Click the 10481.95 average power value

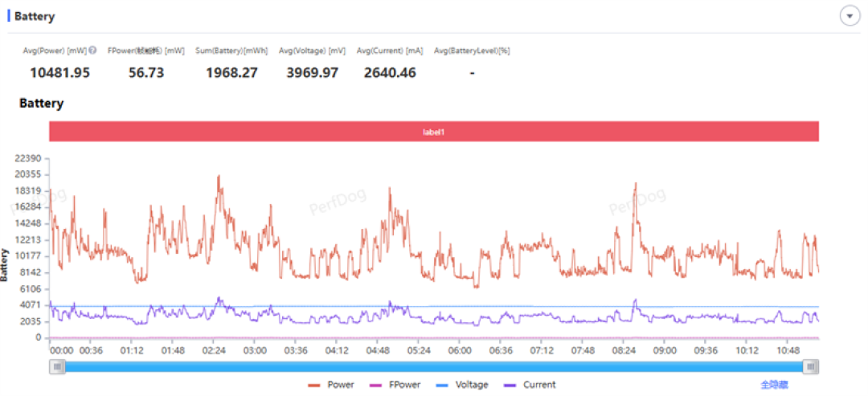(x=59, y=72)
